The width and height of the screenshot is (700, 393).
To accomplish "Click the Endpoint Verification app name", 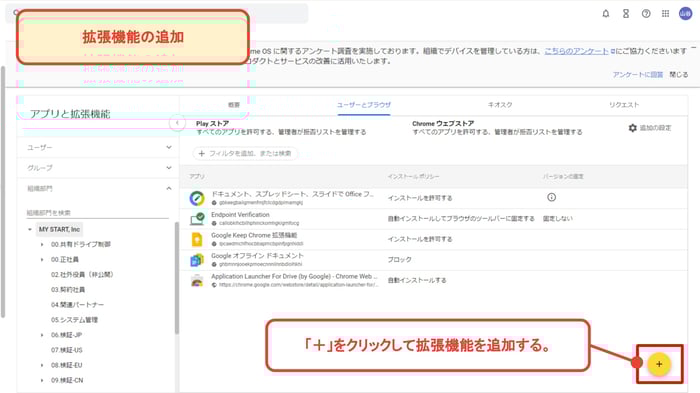I will (x=240, y=215).
